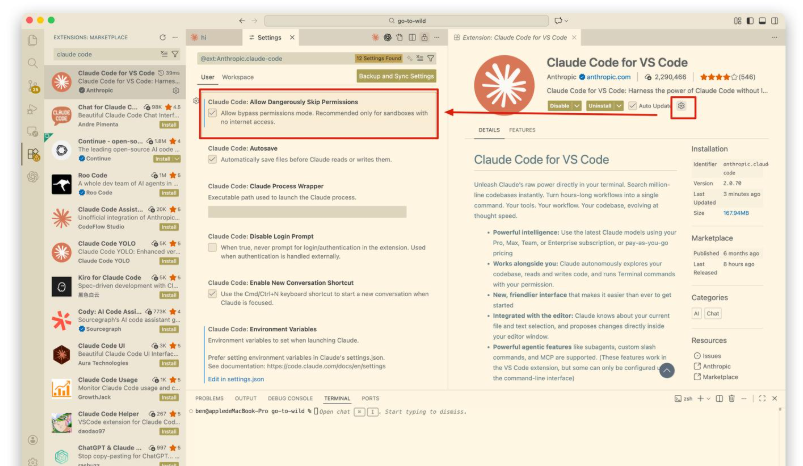The height and width of the screenshot is (466, 803).
Task: Open the DETAILS tab of the extension
Action: point(489,130)
